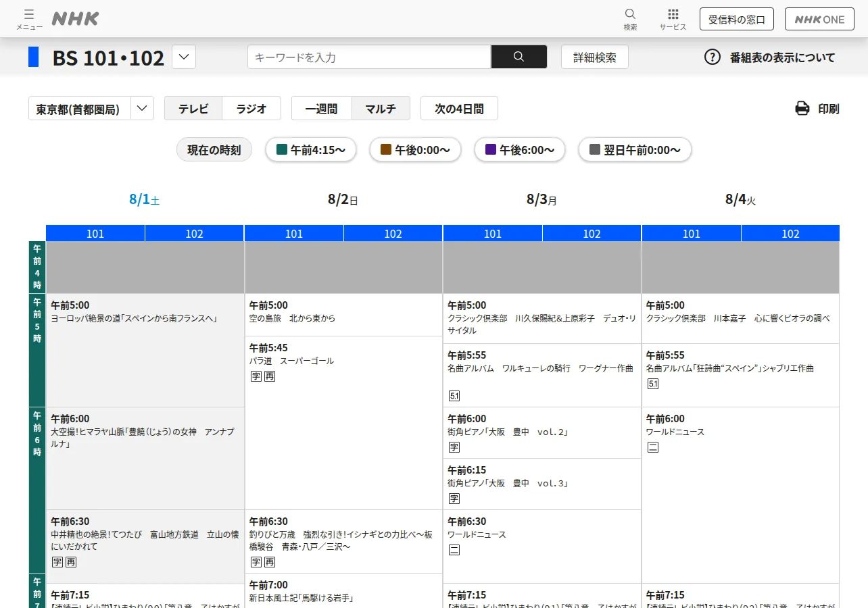Open クラシック倶楽部 川久保賜紀&上原彩子 program

pyautogui.click(x=542, y=318)
